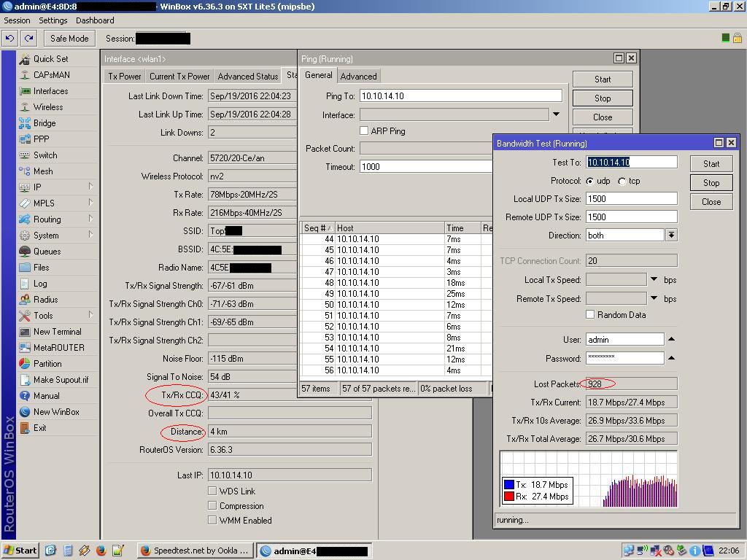Collapse the User field arrow

coord(671,339)
